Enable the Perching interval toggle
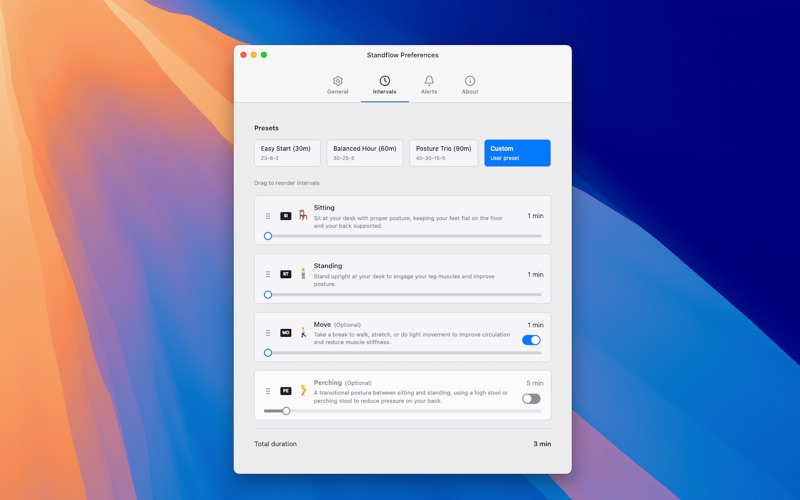800x500 pixels. 531,398
